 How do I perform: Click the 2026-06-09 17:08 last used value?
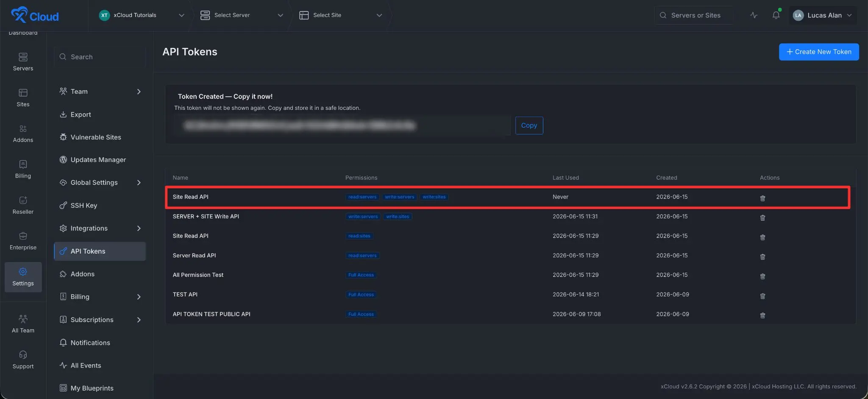576,314
